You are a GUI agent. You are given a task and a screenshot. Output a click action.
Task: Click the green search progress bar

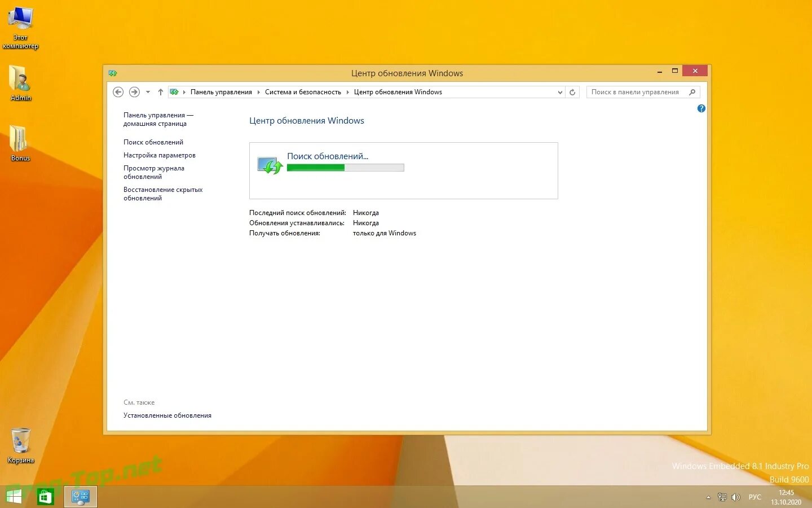point(346,168)
